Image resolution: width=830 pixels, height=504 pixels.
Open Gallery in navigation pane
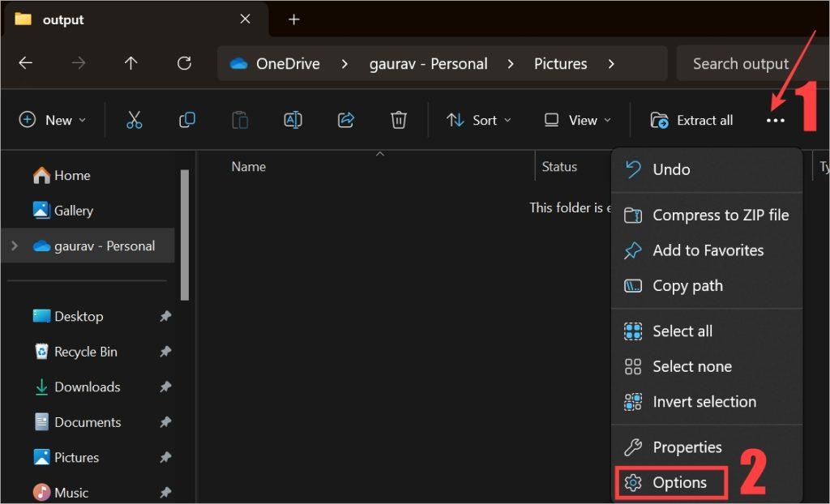tap(63, 211)
